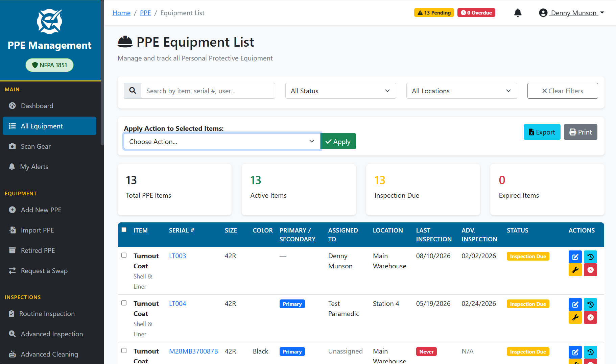Select Add New PPE in sidebar
This screenshot has width=616, height=364.
49,210
